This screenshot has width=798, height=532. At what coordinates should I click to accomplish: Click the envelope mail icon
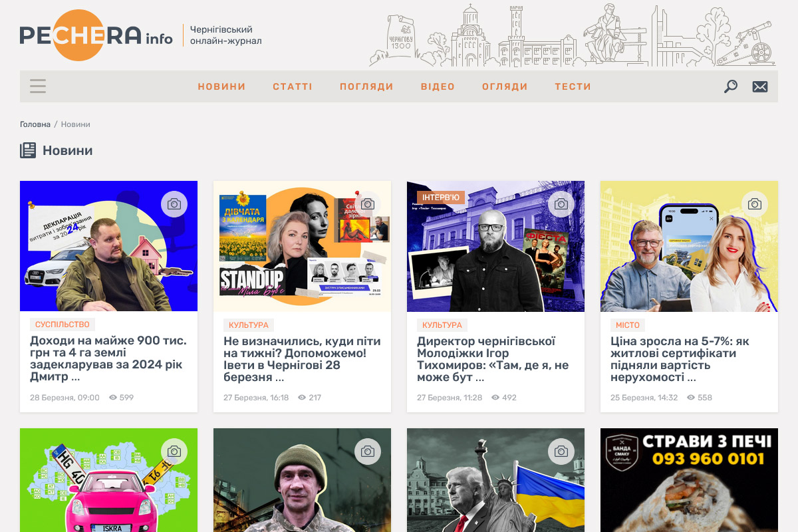759,86
